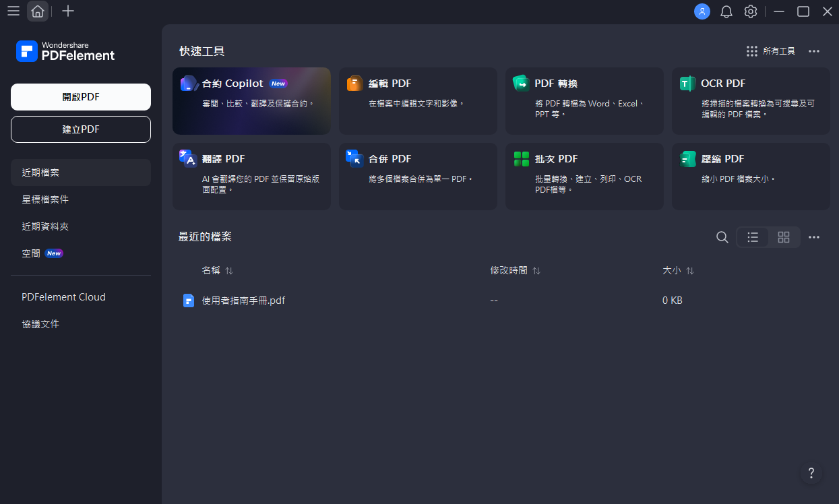Viewport: 839px width, 504px height.
Task: Start the OCR PDF tool
Action: [751, 101]
